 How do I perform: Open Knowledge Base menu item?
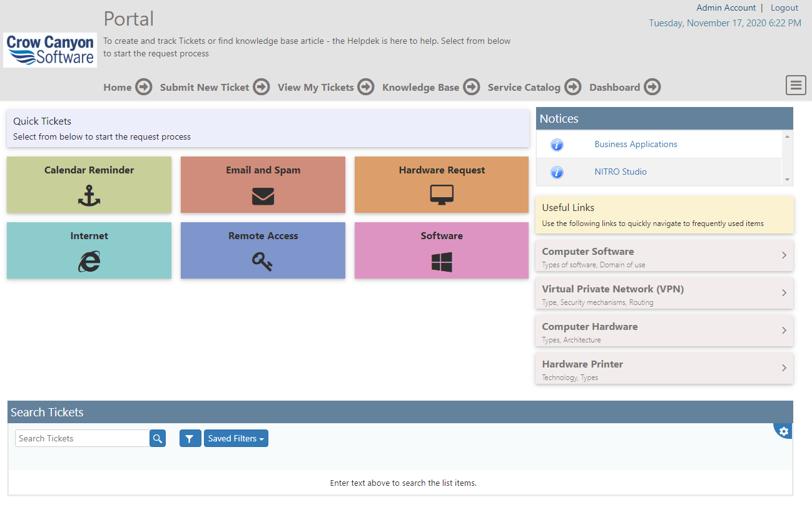421,87
